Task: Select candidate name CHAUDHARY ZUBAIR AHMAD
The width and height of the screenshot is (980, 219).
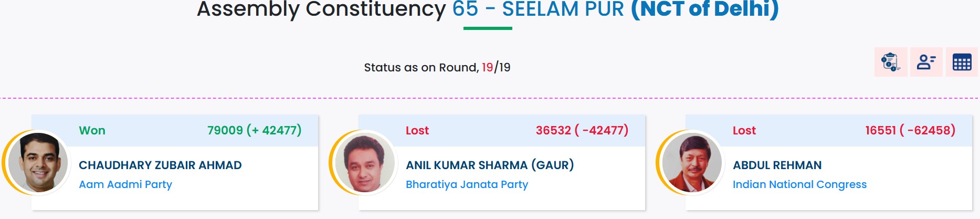Action: (x=160, y=165)
